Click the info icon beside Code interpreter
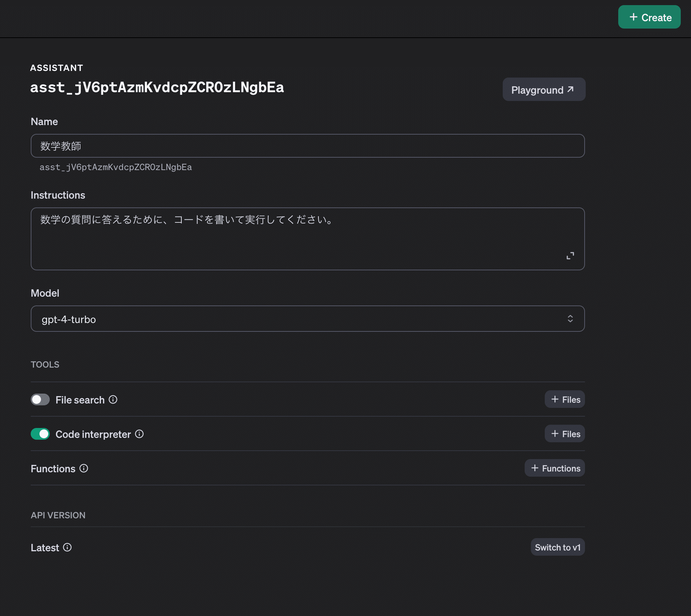Screen dimensions: 691x616 139,434
